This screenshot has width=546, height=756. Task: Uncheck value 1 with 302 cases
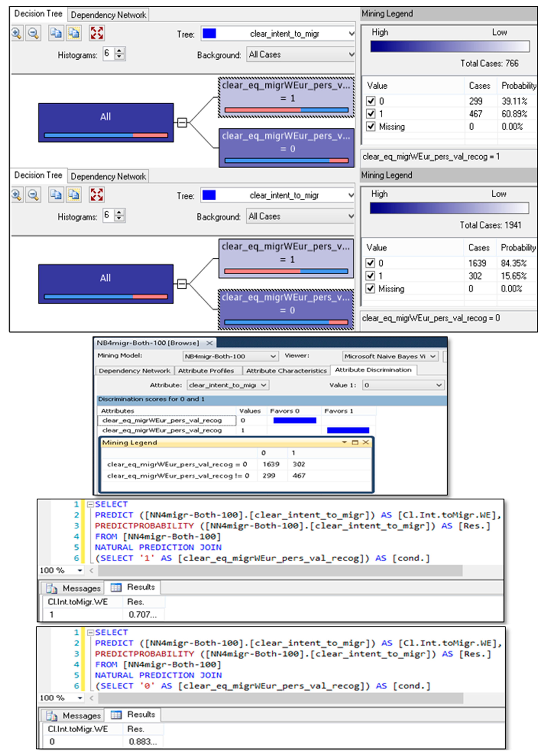click(370, 276)
